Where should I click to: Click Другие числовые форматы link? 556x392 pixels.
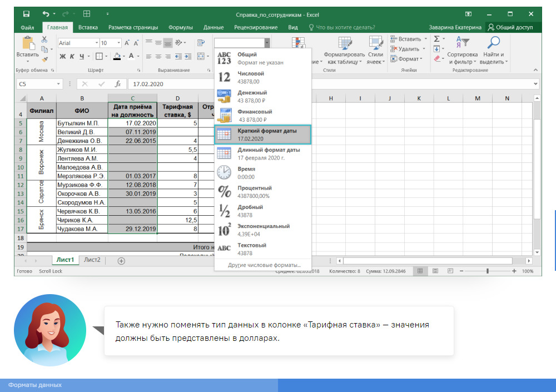pos(264,265)
